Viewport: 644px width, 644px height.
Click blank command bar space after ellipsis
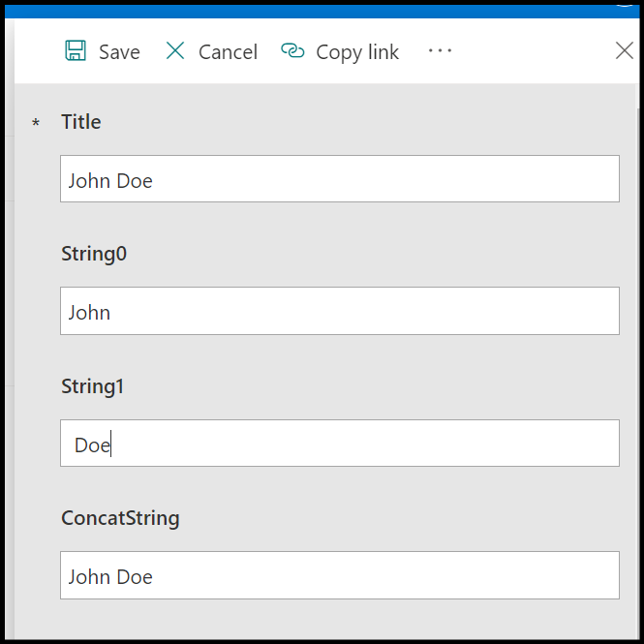[x=533, y=51]
